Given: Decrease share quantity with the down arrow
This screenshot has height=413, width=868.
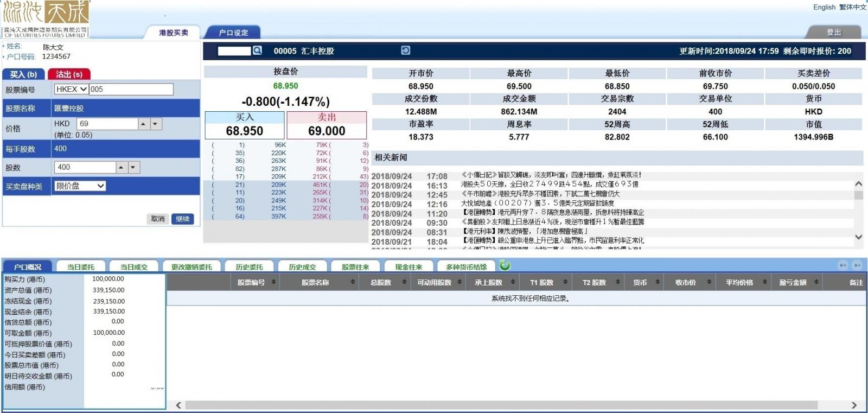Looking at the screenshot, I should click(133, 168).
